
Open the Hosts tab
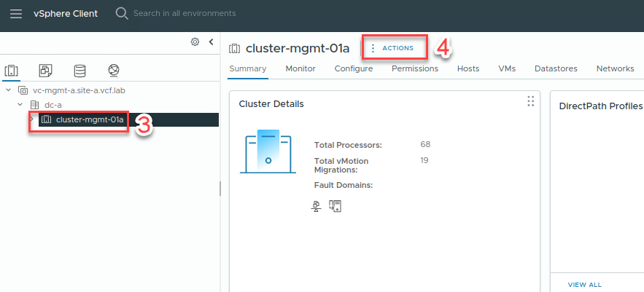[x=468, y=68]
